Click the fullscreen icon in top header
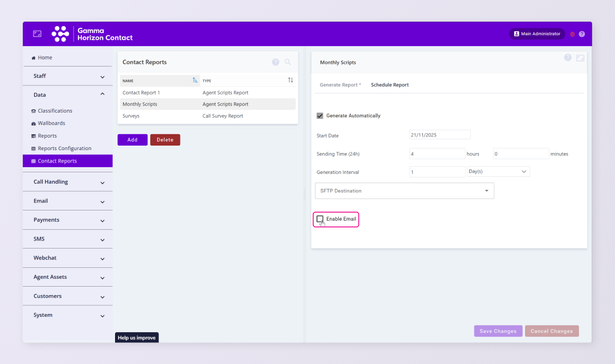Viewport: 615px width, 364px height. pyautogui.click(x=37, y=34)
